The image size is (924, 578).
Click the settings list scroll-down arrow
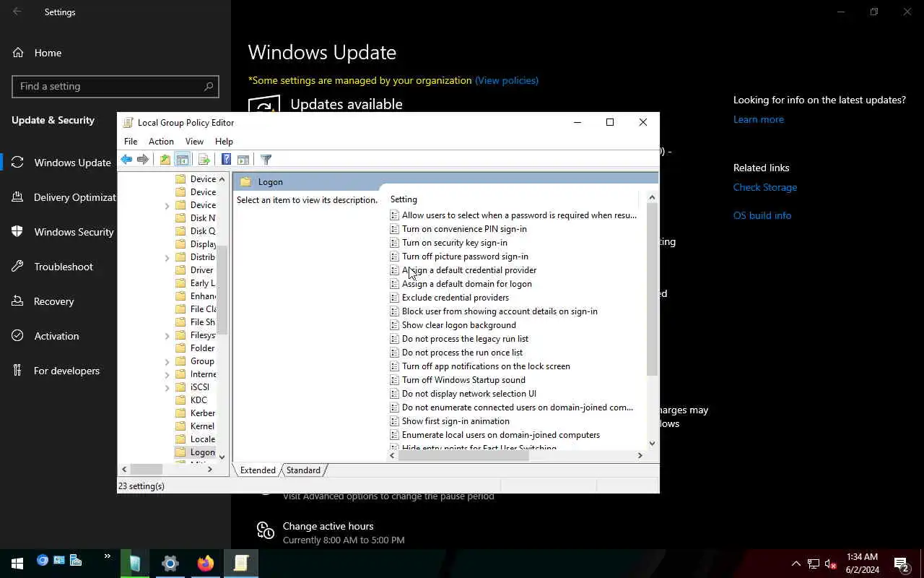pos(652,444)
